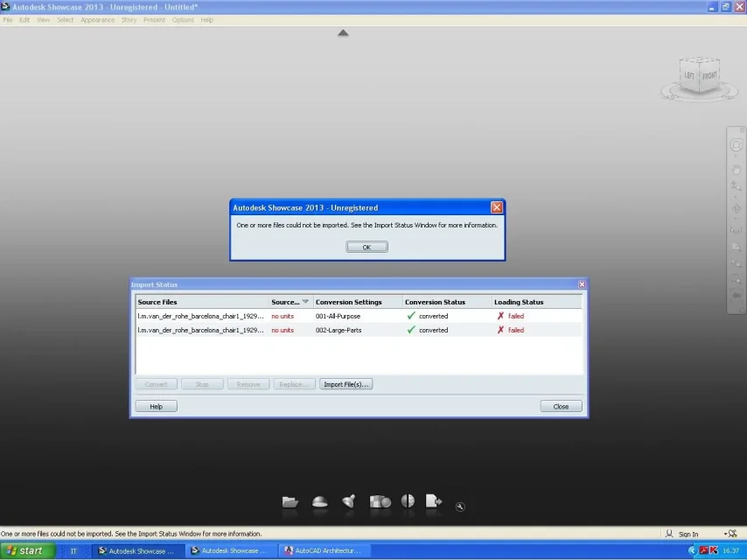Click the Loading Status column header

537,302
